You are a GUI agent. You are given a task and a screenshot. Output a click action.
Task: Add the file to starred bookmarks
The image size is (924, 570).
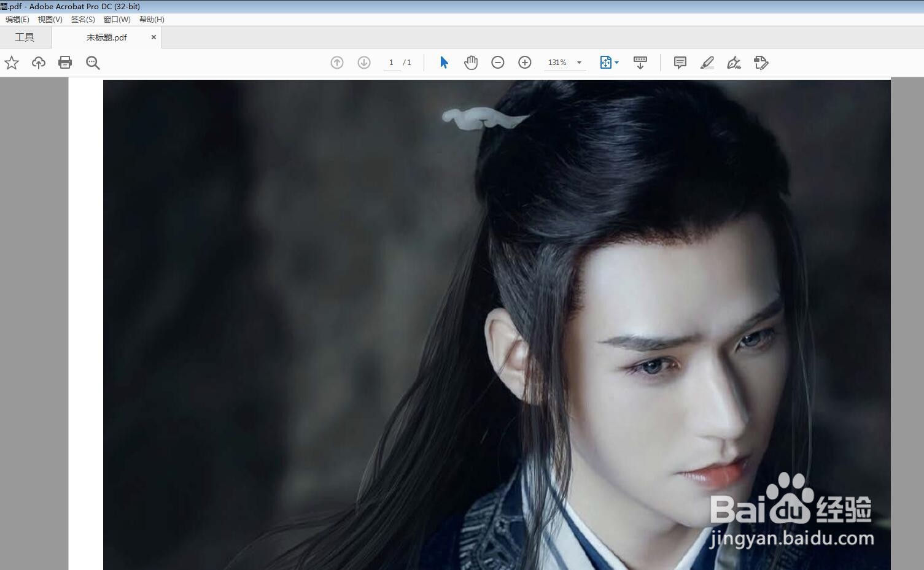point(12,63)
